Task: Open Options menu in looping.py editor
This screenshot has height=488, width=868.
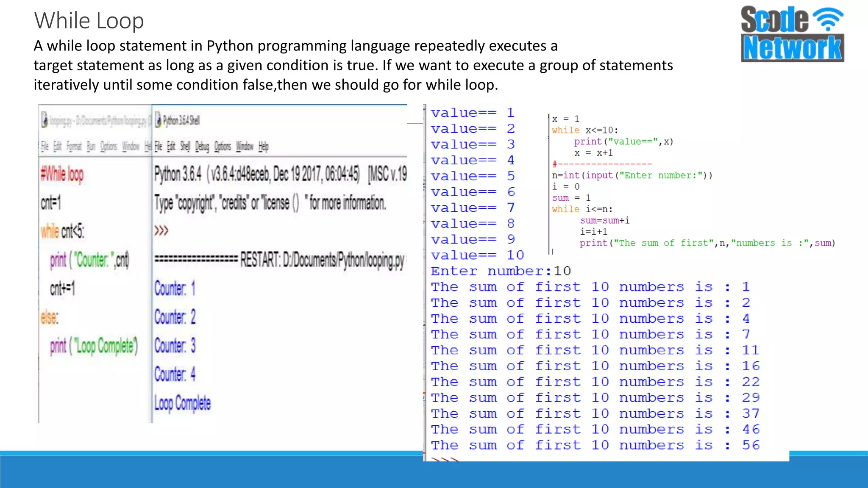Action: click(108, 147)
